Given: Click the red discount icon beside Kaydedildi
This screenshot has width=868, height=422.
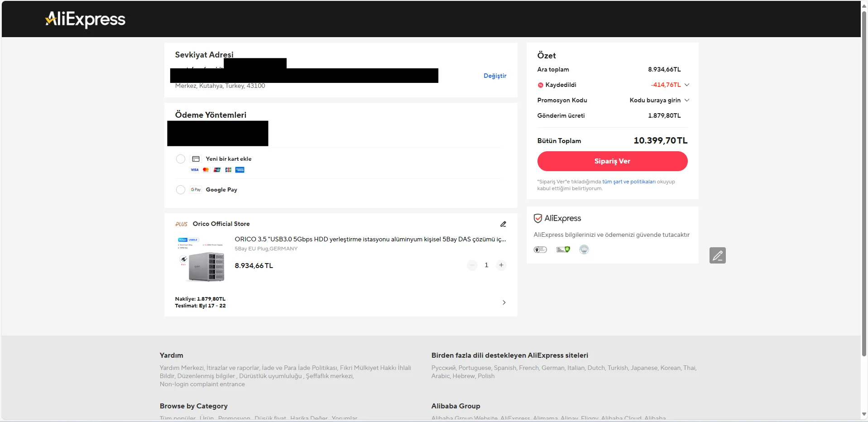Looking at the screenshot, I should [x=540, y=85].
